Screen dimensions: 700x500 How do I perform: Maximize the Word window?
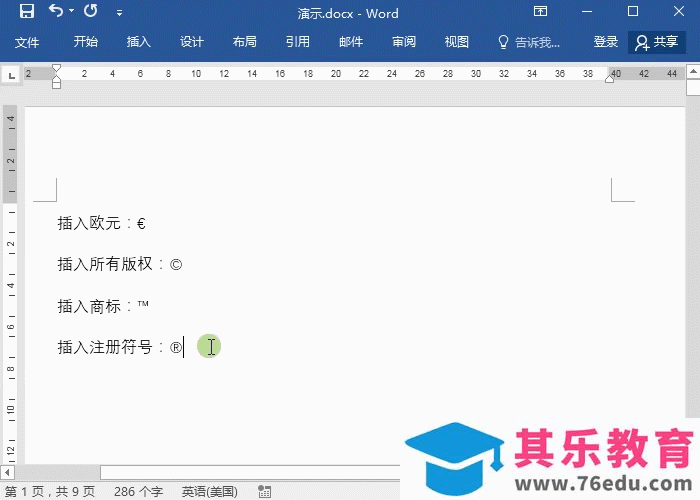tap(633, 11)
